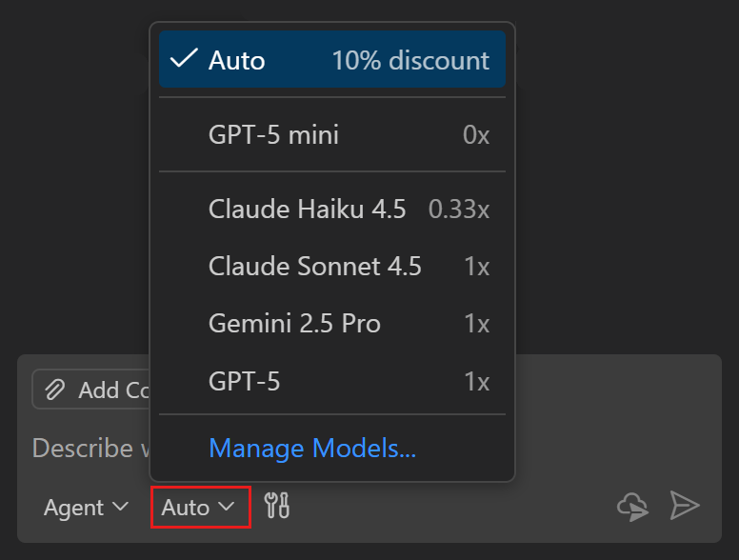Choose Claude Haiku 4.5 model
The width and height of the screenshot is (739, 560).
tap(307, 210)
